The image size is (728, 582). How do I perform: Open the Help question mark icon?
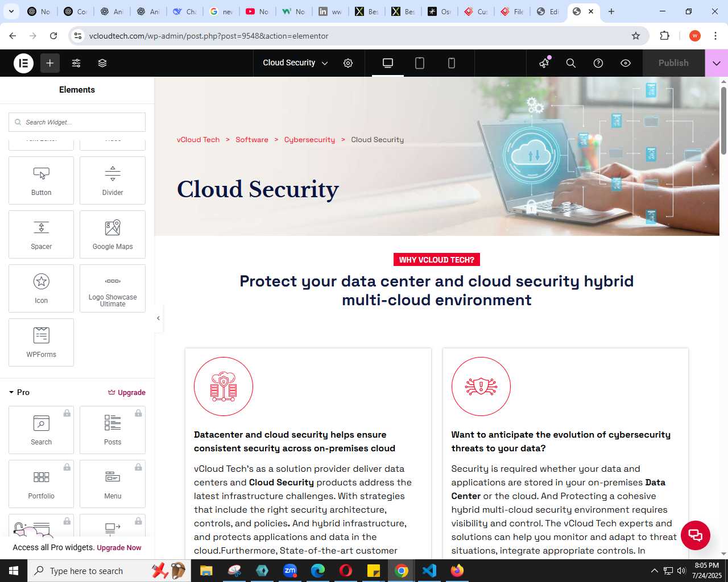click(x=598, y=63)
